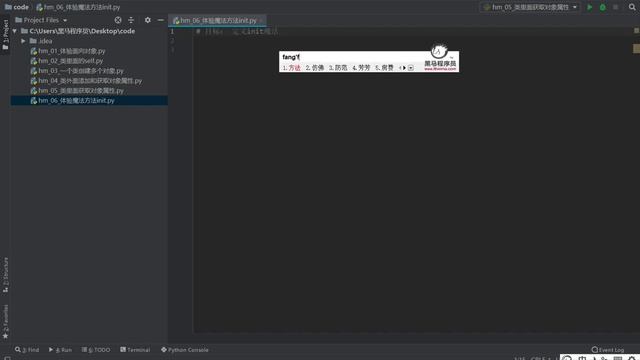The image size is (640, 360).
Task: Open project panel settings gear
Action: coord(148,20)
